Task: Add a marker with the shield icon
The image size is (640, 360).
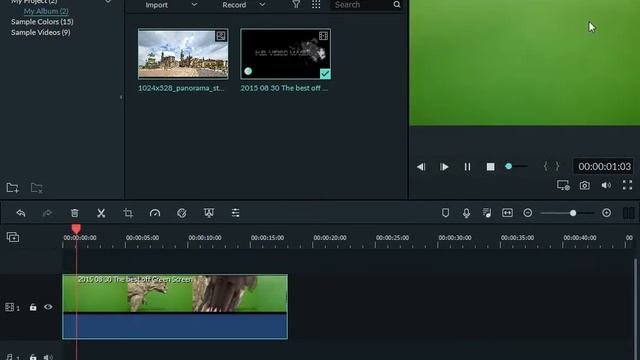Action: point(445,213)
